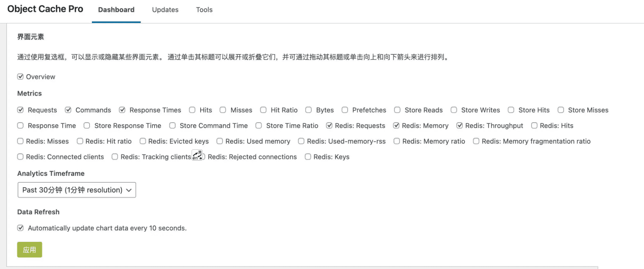Enable the Redis: Hit ratio checkbox
644x269 pixels.
pos(80,141)
